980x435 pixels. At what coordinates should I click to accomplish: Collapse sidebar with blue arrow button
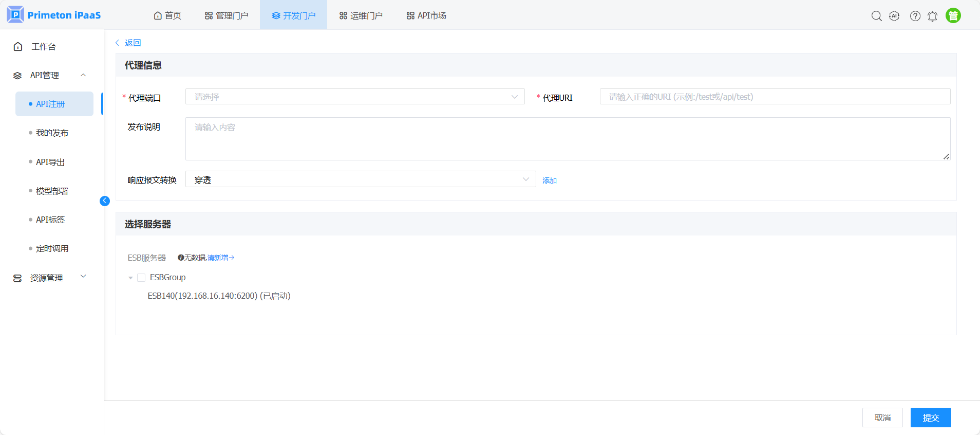tap(105, 201)
